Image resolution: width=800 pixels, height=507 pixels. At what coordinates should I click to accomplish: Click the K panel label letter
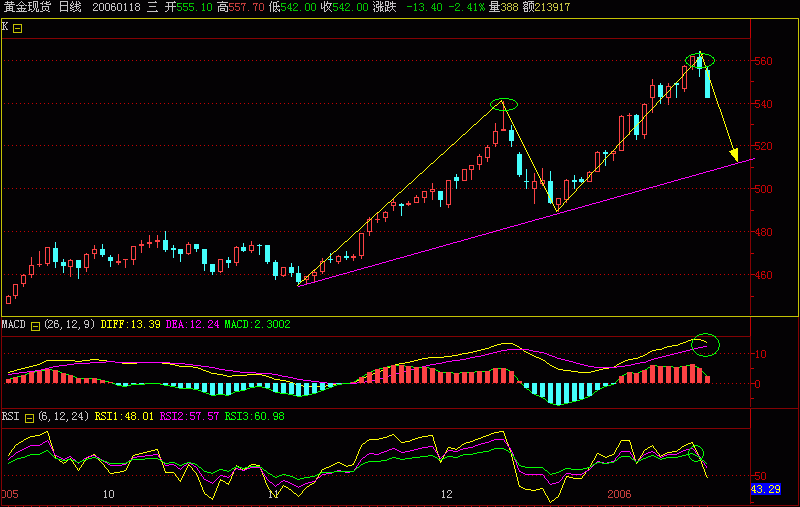[x=5, y=27]
